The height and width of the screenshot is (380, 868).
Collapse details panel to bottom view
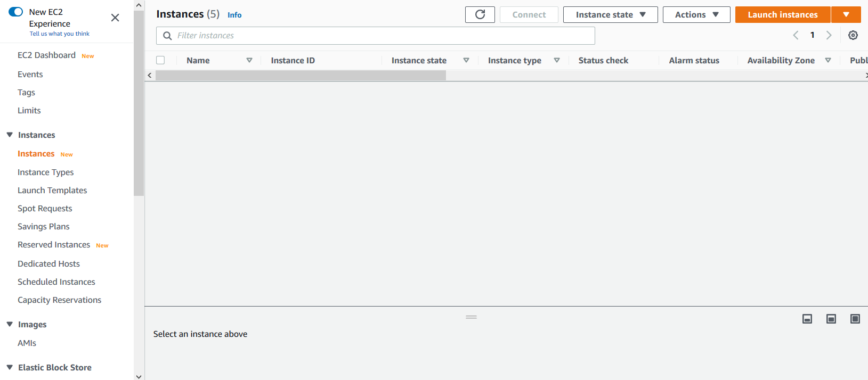(807, 319)
